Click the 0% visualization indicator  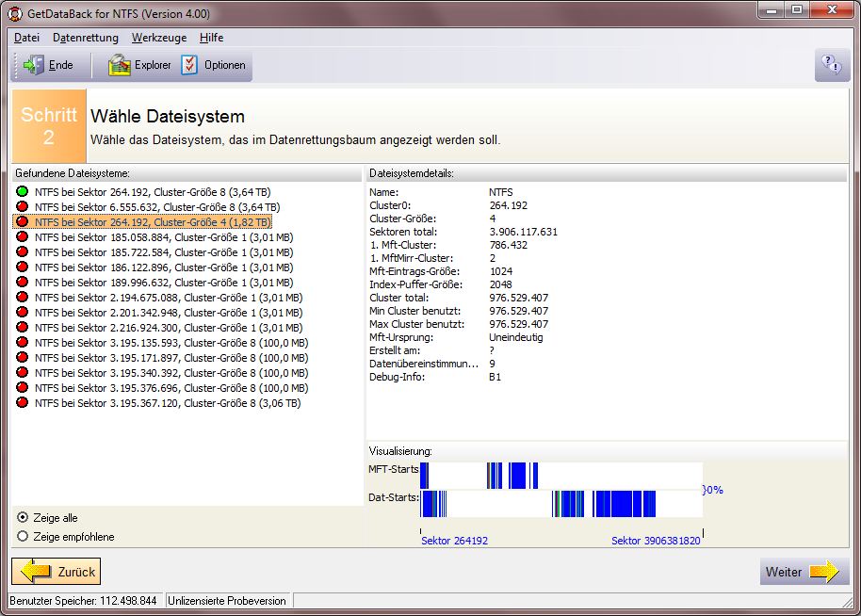point(713,489)
